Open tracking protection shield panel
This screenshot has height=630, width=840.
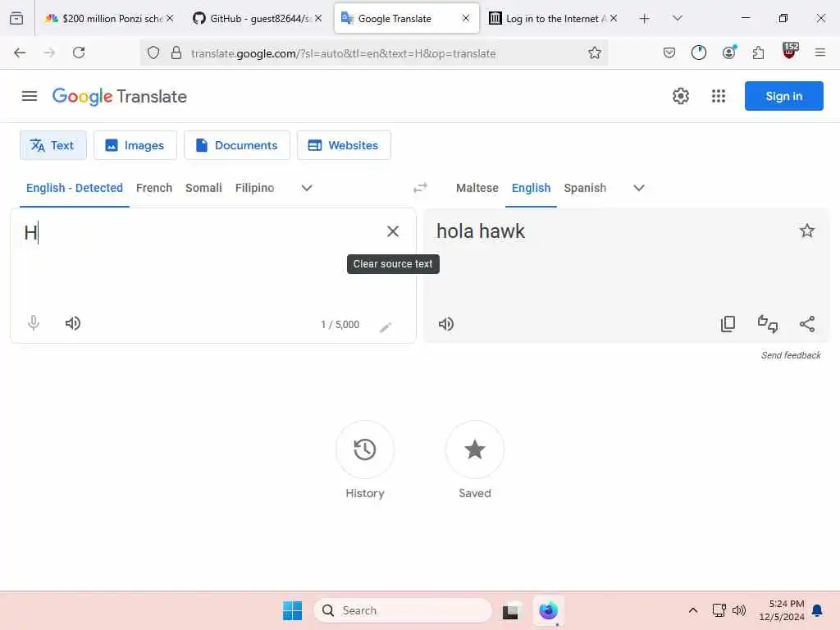click(153, 52)
